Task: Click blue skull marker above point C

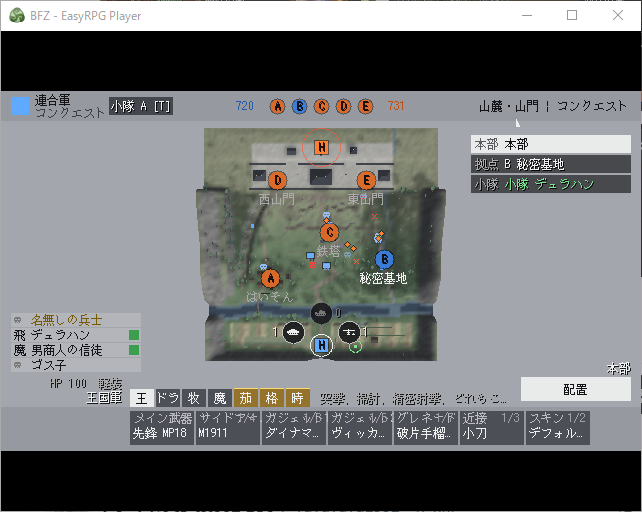Action: (326, 215)
